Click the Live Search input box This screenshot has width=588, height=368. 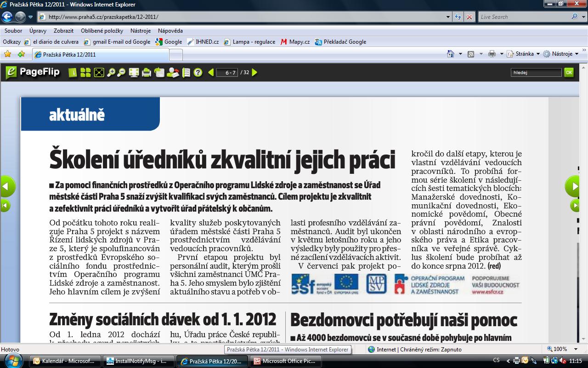point(524,17)
